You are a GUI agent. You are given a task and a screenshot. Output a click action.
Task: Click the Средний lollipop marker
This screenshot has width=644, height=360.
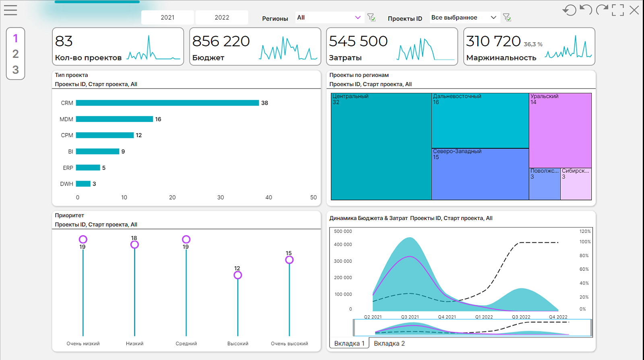coord(186,239)
